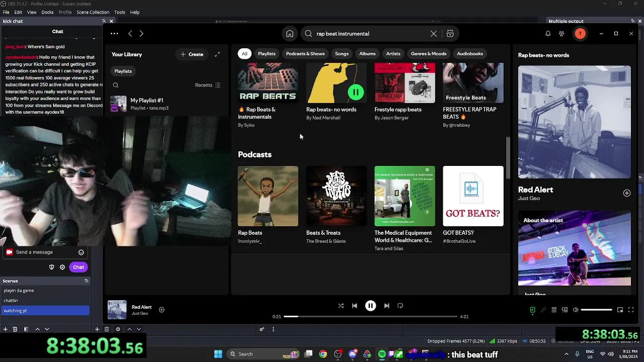Open GOT BEATS? podcast
Viewport: 644px width, 362px height.
point(473,205)
